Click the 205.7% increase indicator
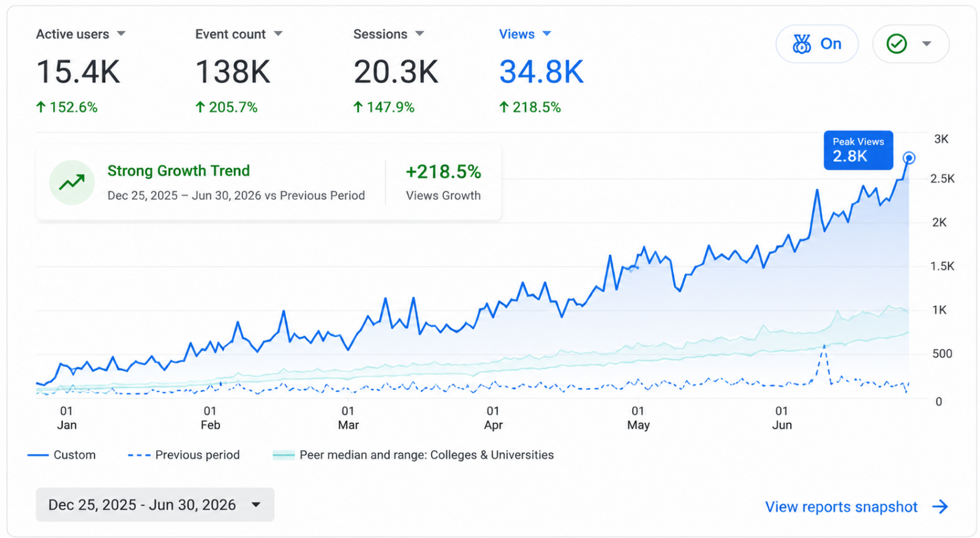Image resolution: width=980 pixels, height=538 pixels. [226, 107]
